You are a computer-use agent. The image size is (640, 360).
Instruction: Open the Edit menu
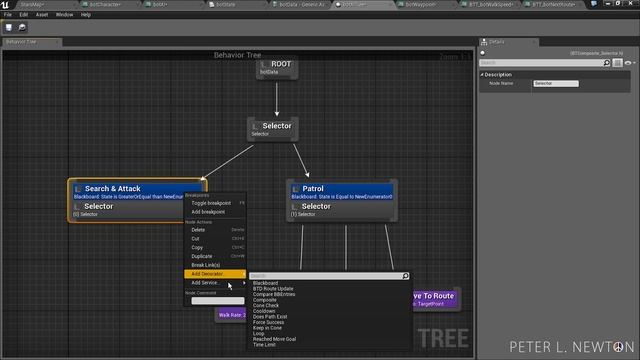[24, 15]
